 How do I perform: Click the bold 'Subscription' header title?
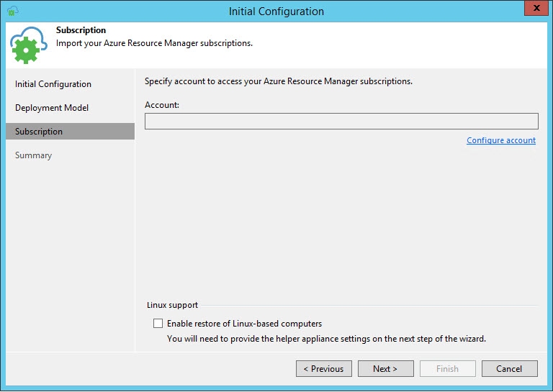[81, 30]
